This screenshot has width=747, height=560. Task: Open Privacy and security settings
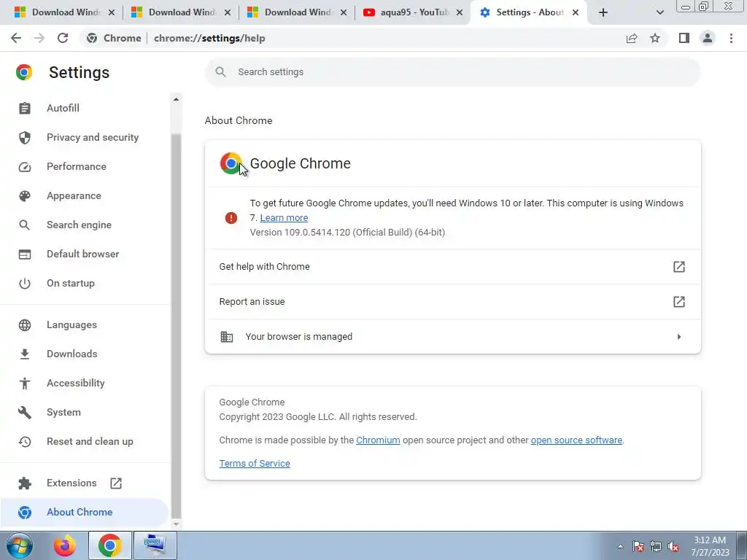pyautogui.click(x=93, y=137)
